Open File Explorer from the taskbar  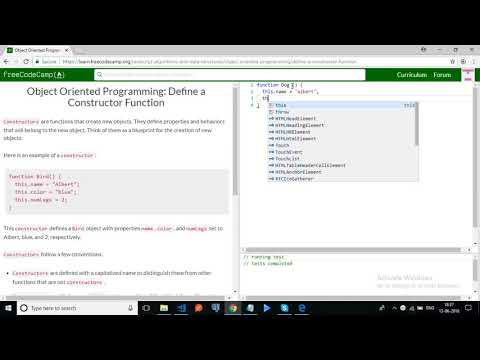(164, 308)
